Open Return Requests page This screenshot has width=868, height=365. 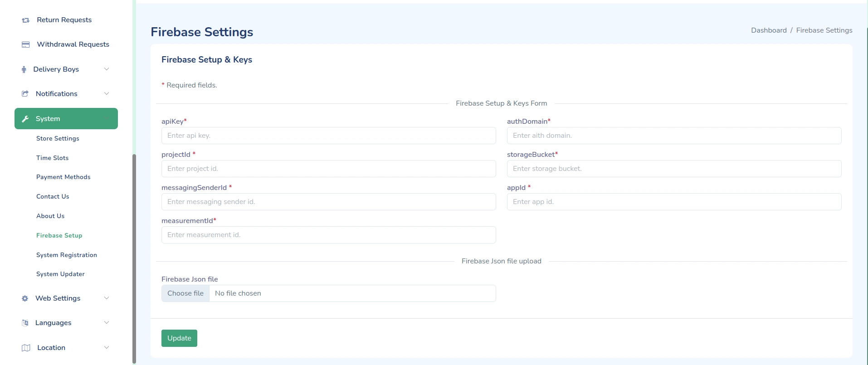(x=64, y=20)
